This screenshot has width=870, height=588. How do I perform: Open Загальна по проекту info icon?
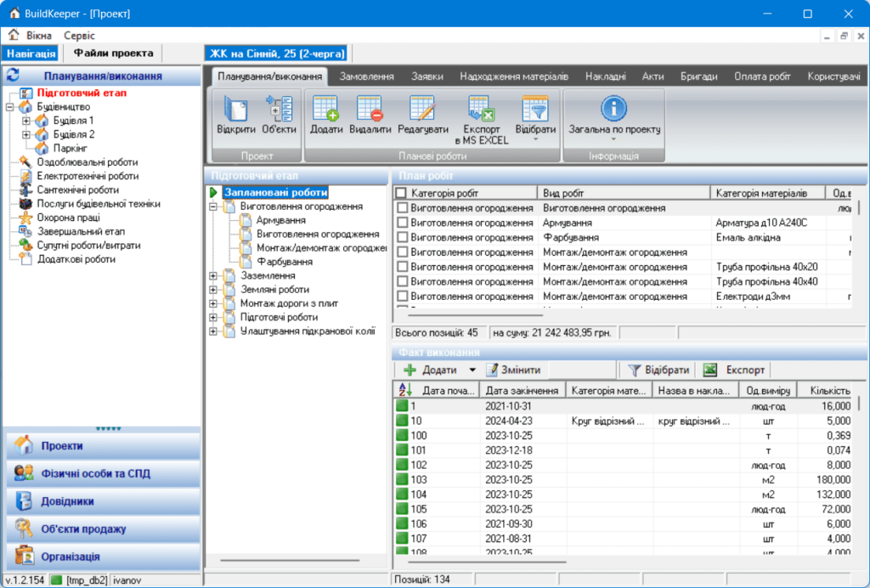[613, 108]
